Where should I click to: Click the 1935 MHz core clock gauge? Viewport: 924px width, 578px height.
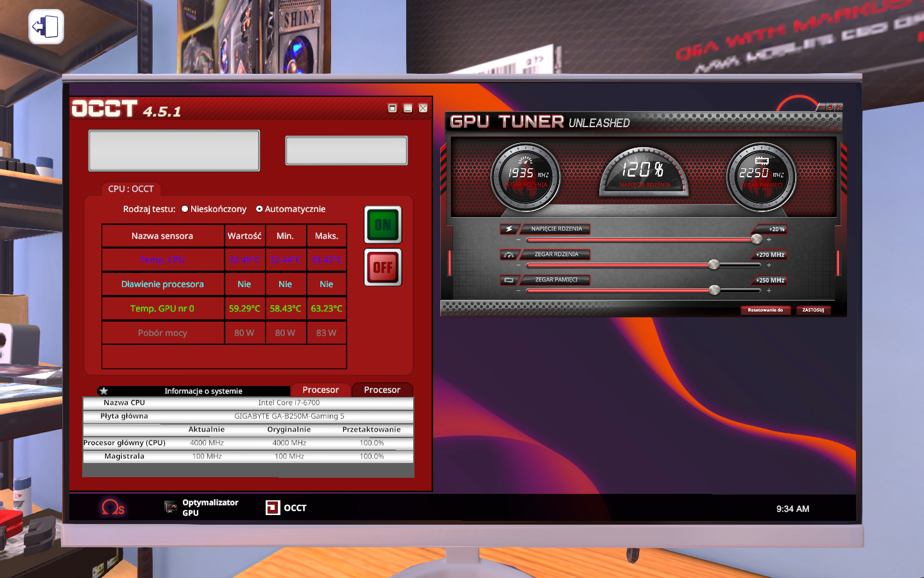coord(526,177)
